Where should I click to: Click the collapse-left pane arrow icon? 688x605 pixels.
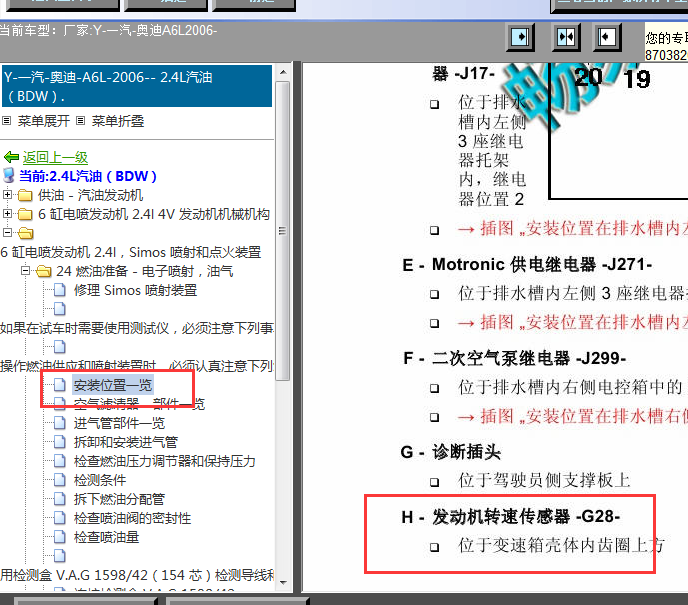(x=607, y=37)
